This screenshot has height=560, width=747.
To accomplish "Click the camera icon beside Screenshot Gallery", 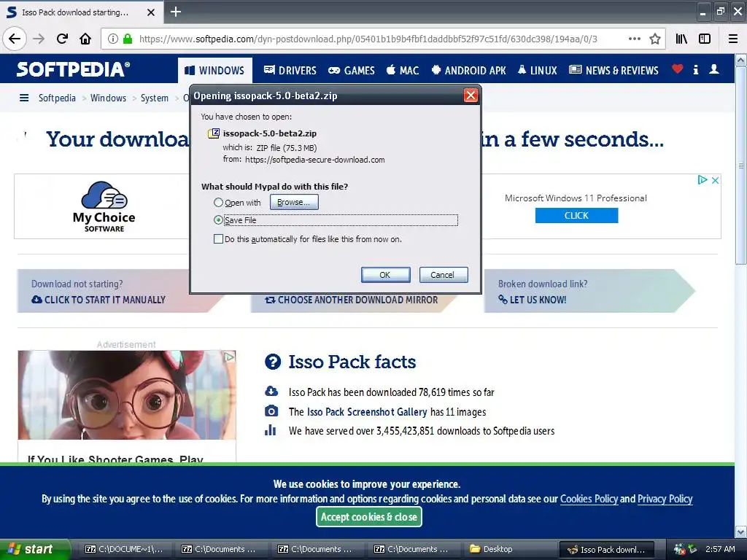I will (x=271, y=411).
